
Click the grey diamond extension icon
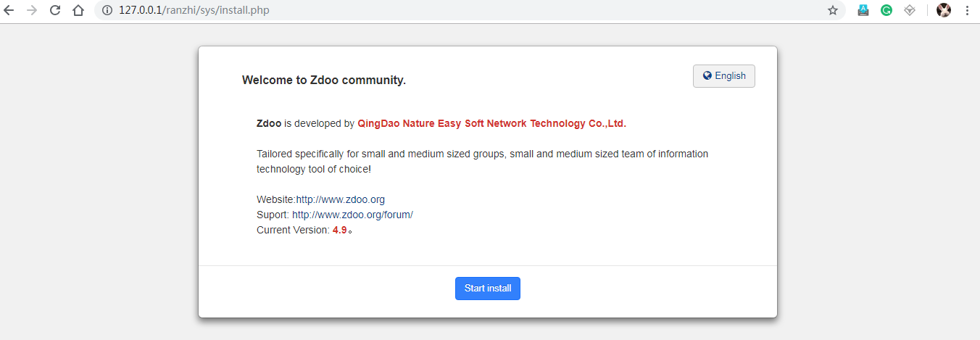point(910,11)
